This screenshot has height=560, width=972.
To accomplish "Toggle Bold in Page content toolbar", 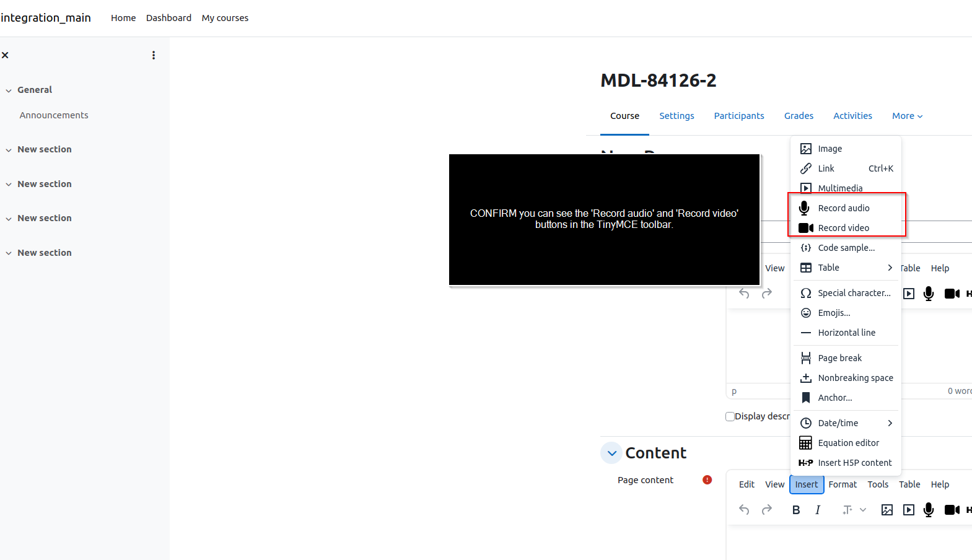I will click(x=796, y=510).
